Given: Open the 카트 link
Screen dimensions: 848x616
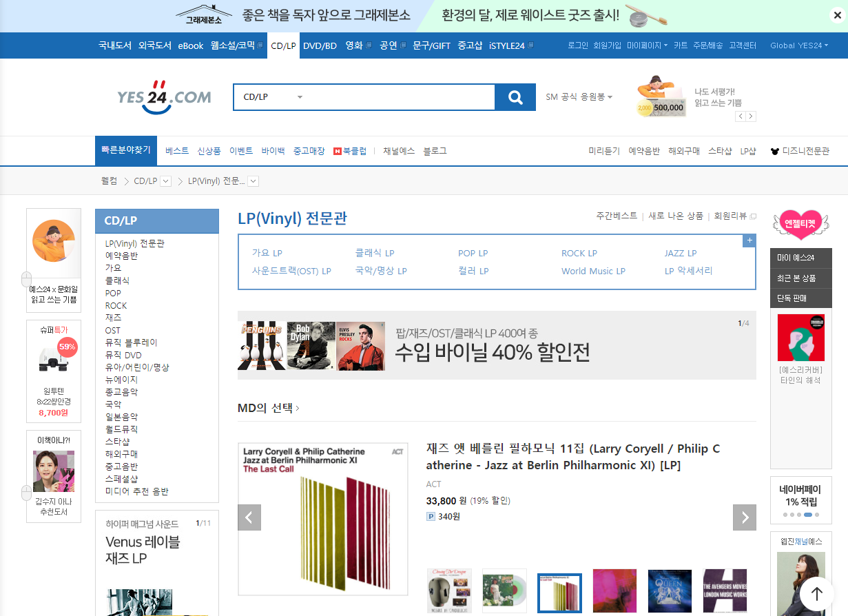Looking at the screenshot, I should [x=681, y=45].
